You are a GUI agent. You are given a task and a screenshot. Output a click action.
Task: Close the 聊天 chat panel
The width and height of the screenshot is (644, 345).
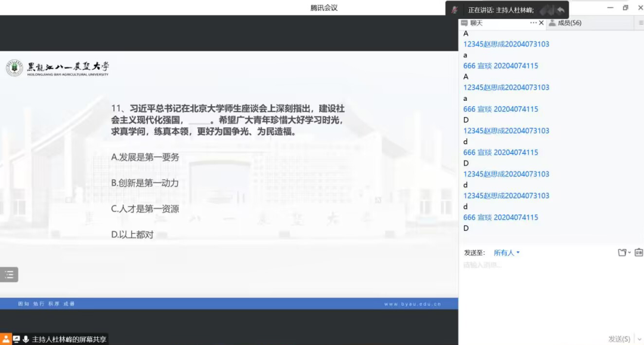[541, 22]
